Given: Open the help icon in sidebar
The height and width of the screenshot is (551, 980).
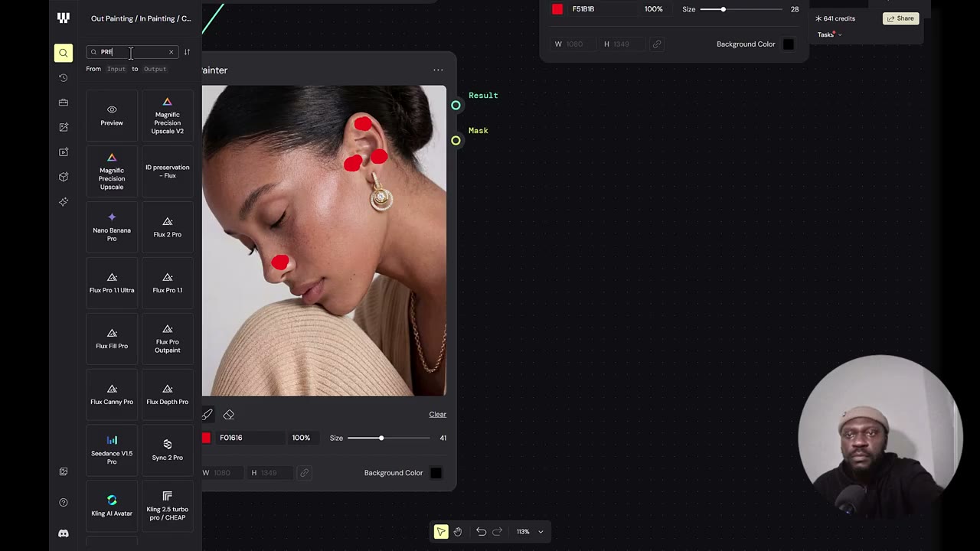Looking at the screenshot, I should pyautogui.click(x=64, y=503).
